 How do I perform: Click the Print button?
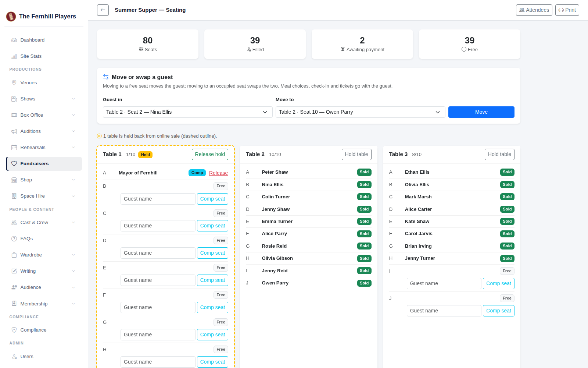coord(567,10)
